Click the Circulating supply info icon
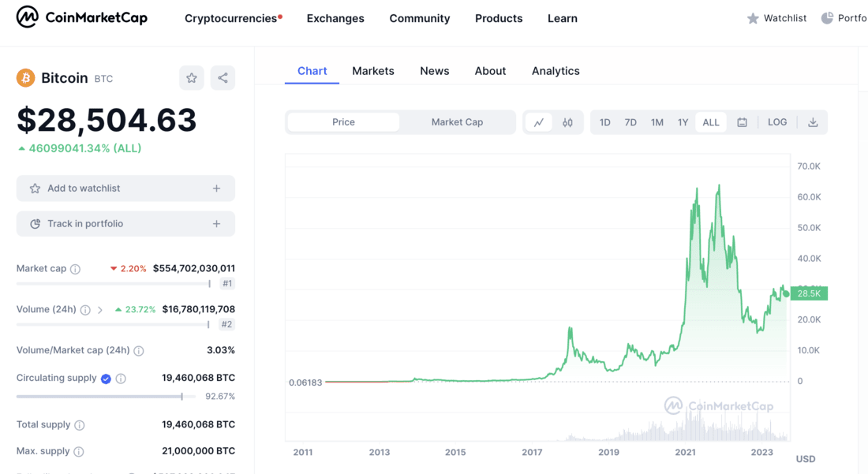 click(121, 379)
